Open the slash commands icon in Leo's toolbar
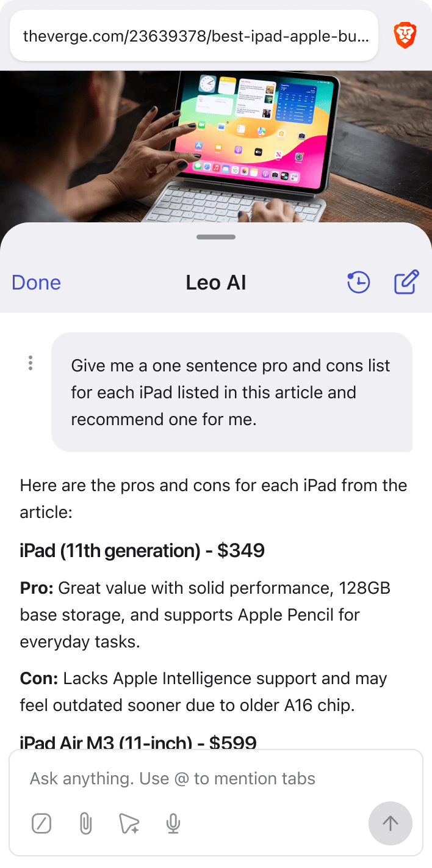The image size is (432, 868). tap(41, 823)
